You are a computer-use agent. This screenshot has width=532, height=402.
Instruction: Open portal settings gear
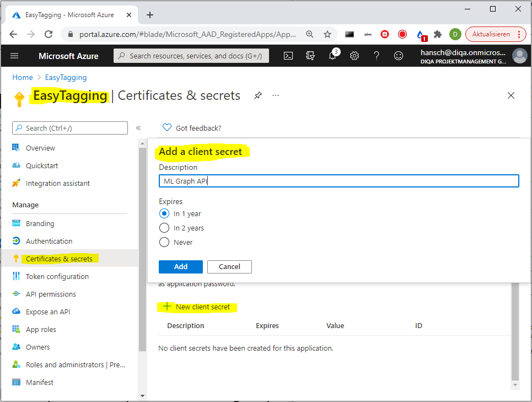point(354,56)
